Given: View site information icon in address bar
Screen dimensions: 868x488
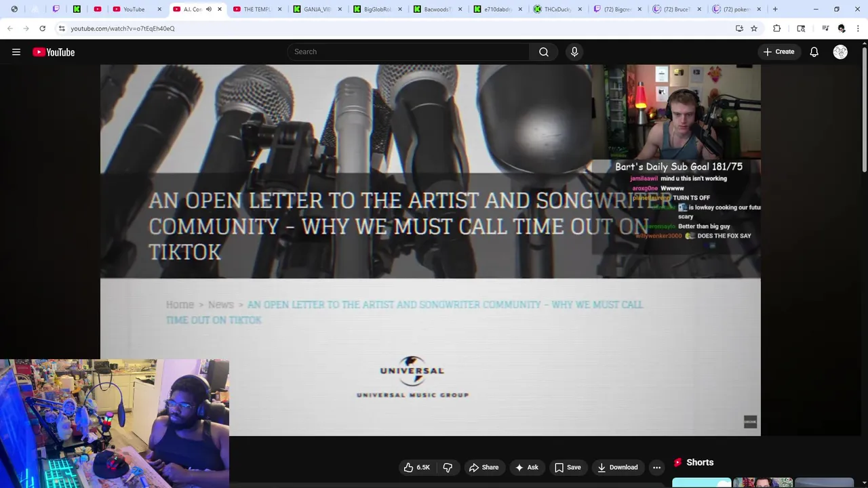Looking at the screenshot, I should tap(62, 28).
